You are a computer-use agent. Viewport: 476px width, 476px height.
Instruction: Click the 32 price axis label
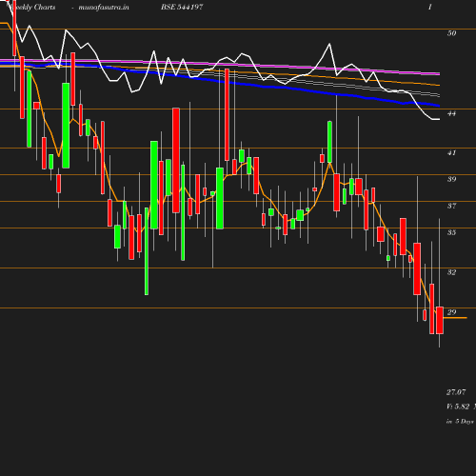[451, 272]
